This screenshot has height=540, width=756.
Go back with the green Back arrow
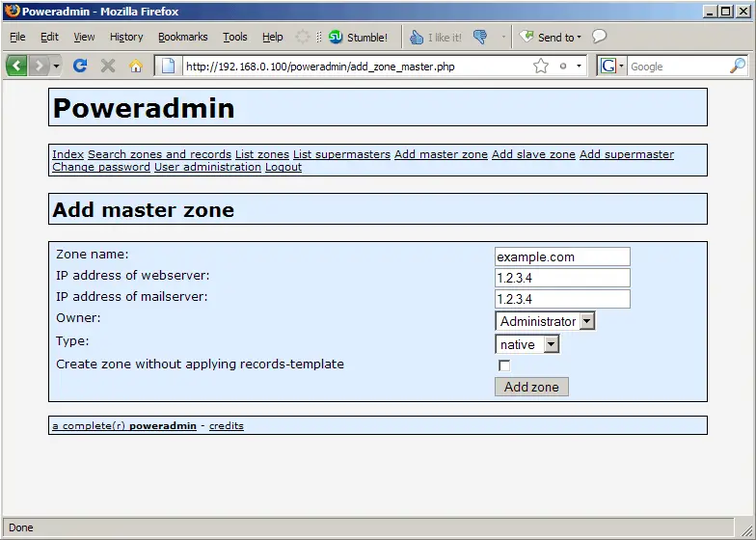pos(16,66)
